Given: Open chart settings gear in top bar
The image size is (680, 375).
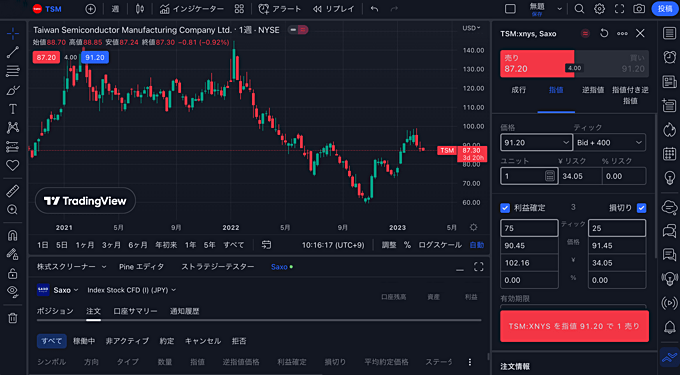Looking at the screenshot, I should [x=599, y=9].
